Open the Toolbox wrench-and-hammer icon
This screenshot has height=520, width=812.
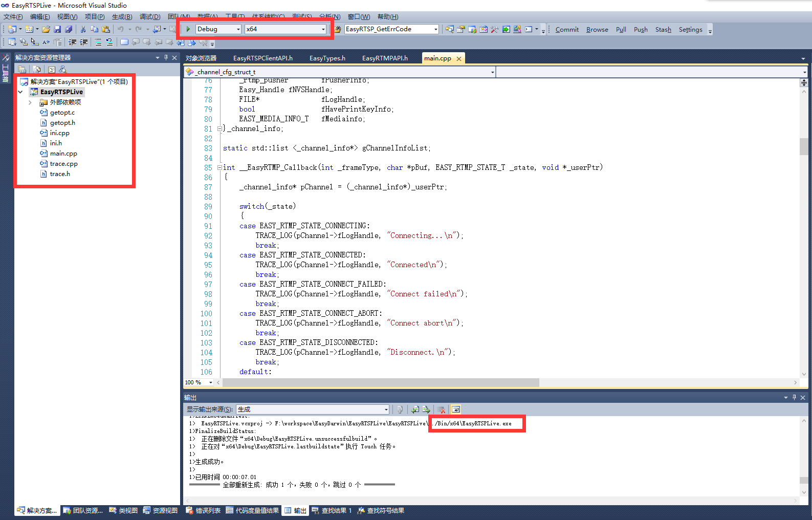click(494, 29)
